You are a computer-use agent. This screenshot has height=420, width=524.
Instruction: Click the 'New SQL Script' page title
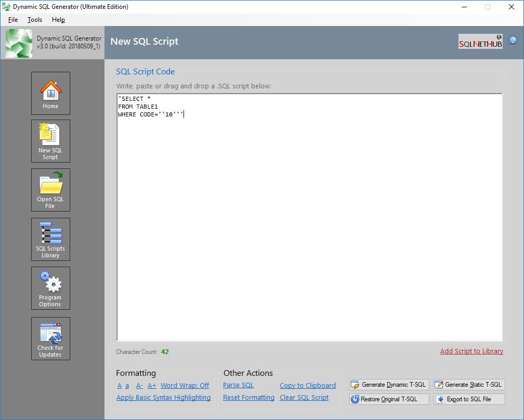point(145,42)
